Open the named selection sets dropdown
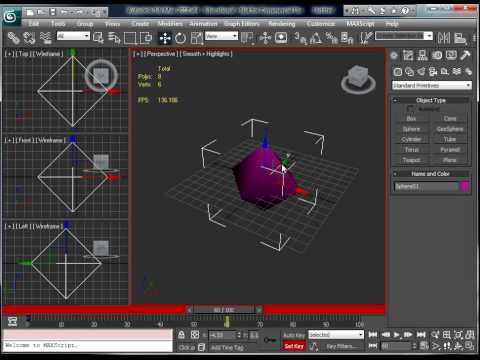480x360 pixels. tap(404, 35)
